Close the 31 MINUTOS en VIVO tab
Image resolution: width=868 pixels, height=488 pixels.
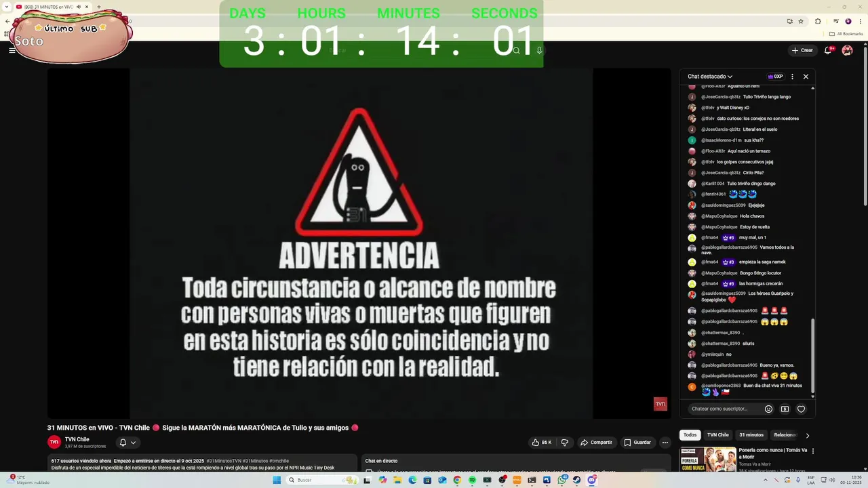point(87,7)
